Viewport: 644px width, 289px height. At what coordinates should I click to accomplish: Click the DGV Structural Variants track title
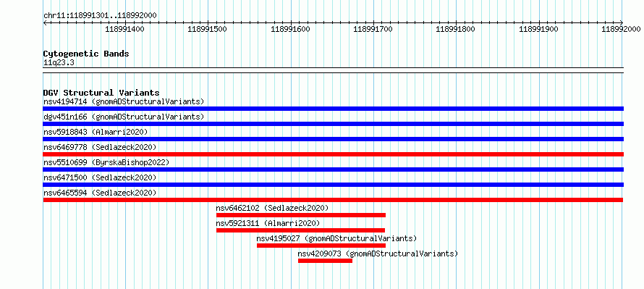point(101,93)
